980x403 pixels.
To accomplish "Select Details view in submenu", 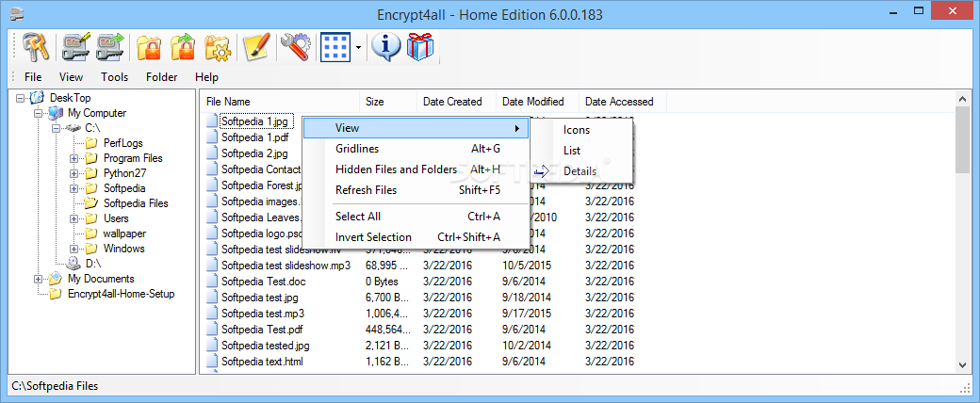I will tap(583, 171).
